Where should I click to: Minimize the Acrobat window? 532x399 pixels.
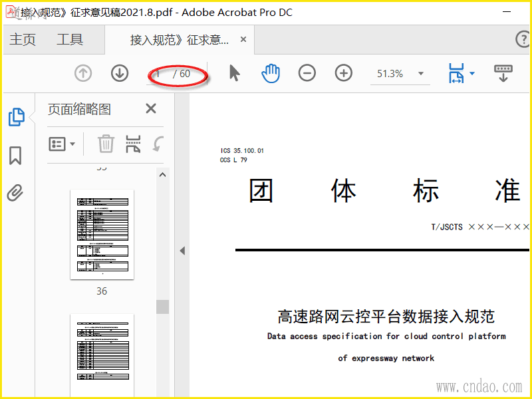[507, 11]
